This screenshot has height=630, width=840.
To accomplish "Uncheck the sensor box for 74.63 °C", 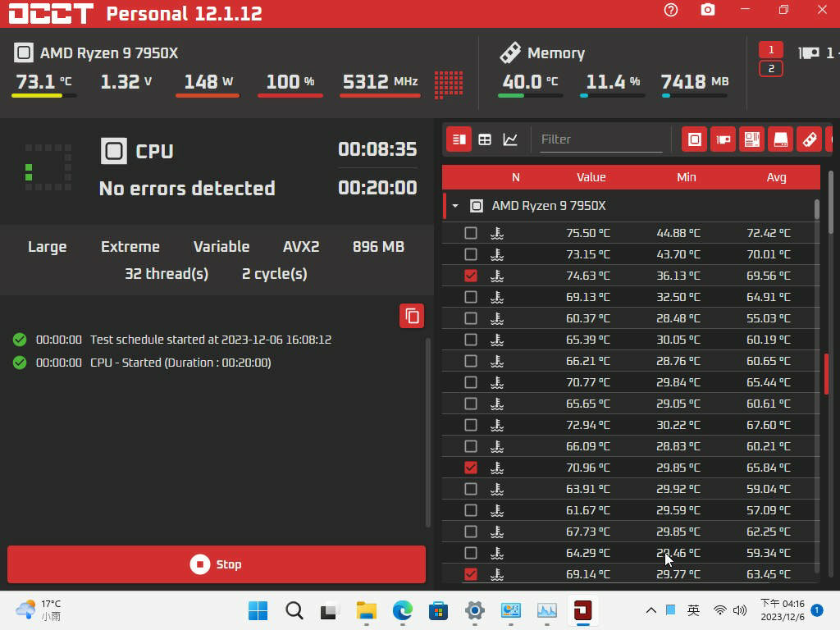I will [471, 276].
